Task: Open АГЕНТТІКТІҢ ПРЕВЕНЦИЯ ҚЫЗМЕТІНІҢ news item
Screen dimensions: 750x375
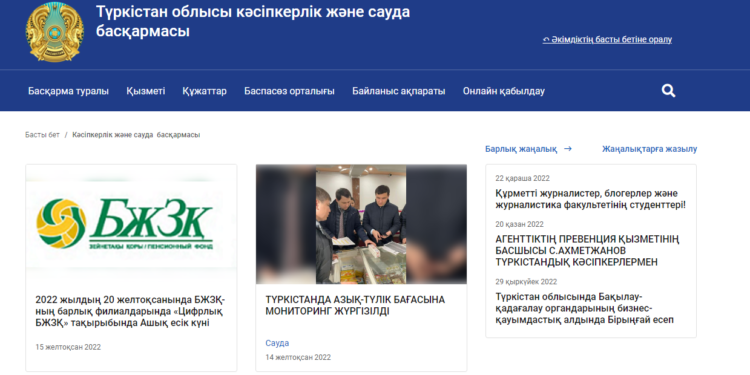Action: click(587, 251)
